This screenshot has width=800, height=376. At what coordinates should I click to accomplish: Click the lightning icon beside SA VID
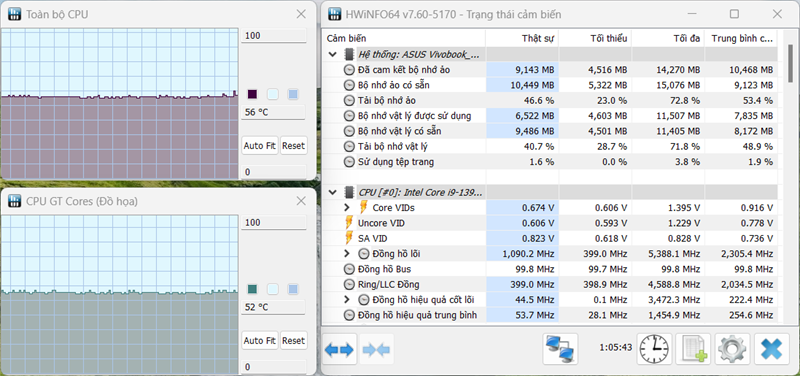[349, 238]
